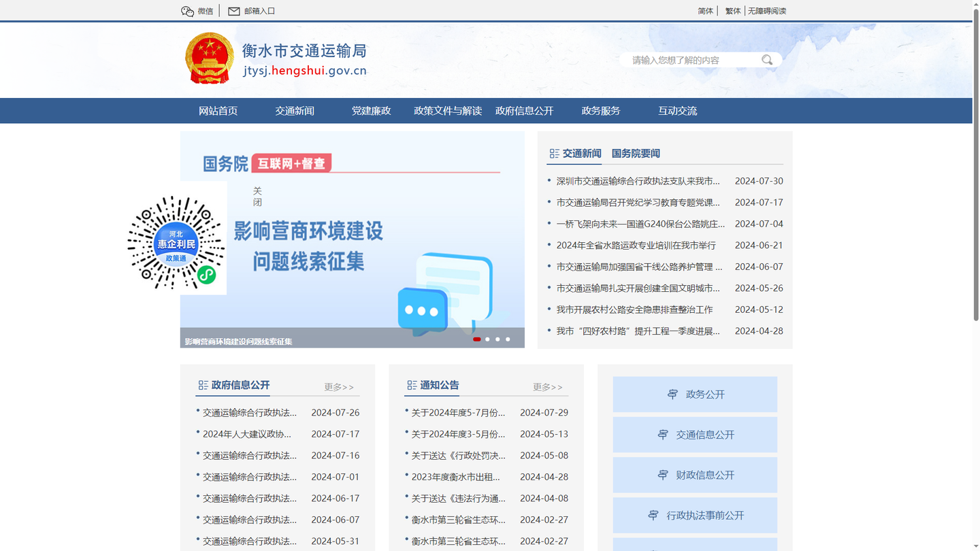Screen dimensions: 980x551
Task: Open notice 关于送达《行政处罚决
Action: tap(459, 456)
